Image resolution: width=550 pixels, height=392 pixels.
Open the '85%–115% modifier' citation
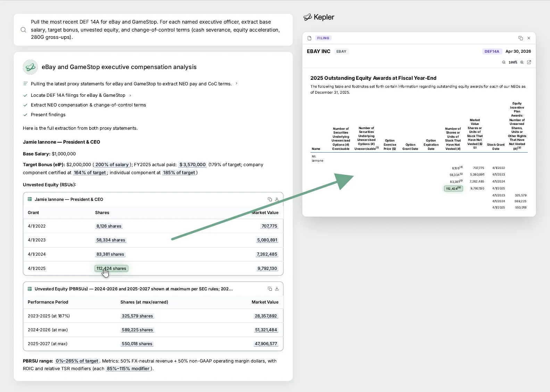pyautogui.click(x=128, y=369)
